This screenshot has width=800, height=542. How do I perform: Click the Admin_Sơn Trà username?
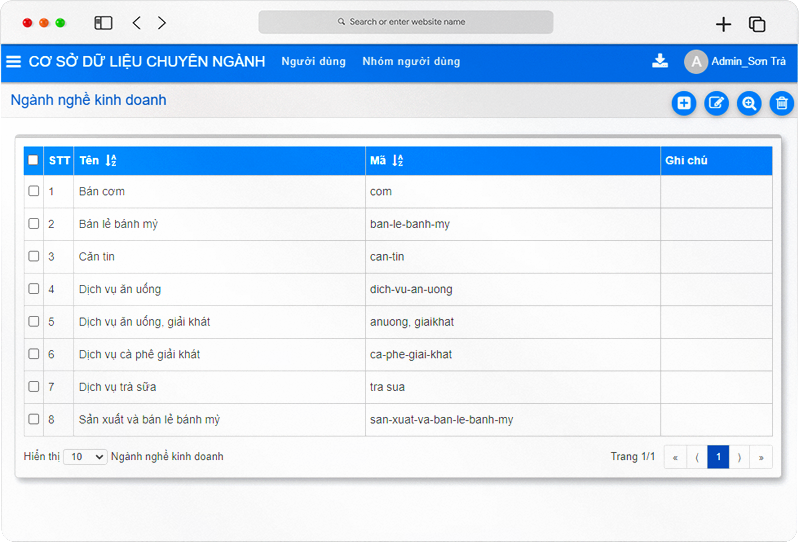coord(748,61)
